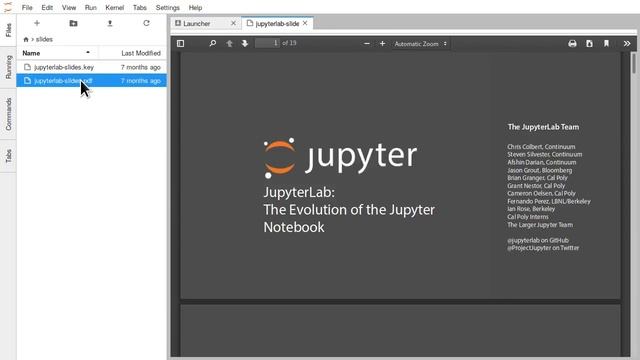This screenshot has height=360, width=640.
Task: Refresh the file list
Action: pyautogui.click(x=146, y=23)
